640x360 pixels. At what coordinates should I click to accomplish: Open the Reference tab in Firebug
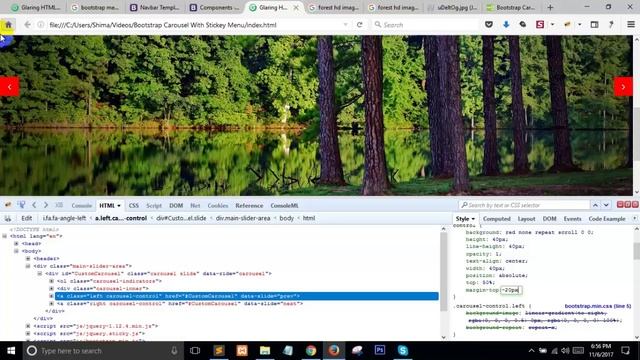(x=249, y=205)
